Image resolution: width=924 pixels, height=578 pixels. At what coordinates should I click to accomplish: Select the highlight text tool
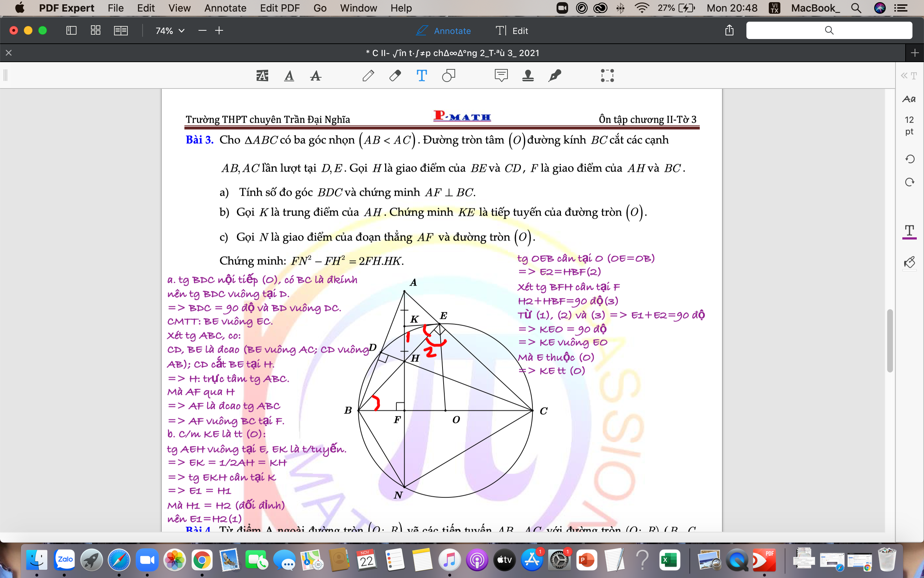[262, 75]
